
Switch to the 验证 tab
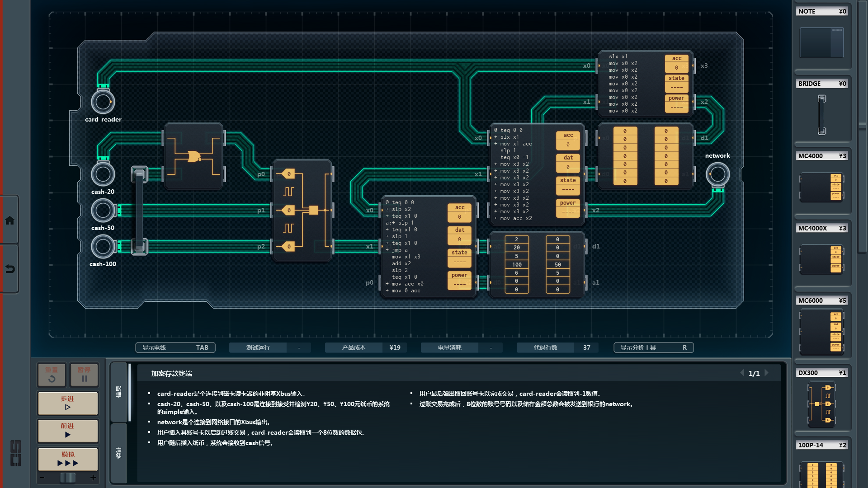(118, 452)
